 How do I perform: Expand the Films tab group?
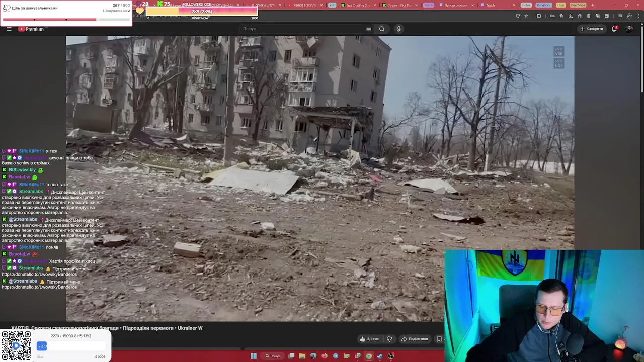pos(561,5)
